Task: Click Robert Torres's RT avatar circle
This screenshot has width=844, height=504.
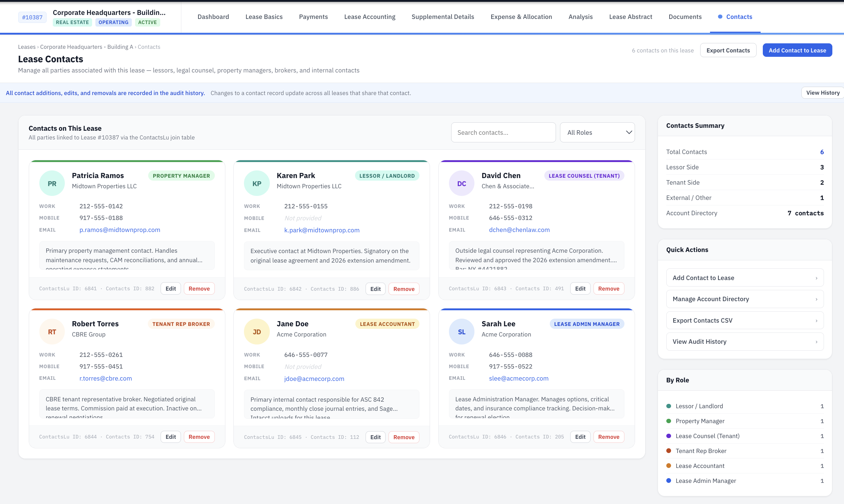Action: pos(52,331)
